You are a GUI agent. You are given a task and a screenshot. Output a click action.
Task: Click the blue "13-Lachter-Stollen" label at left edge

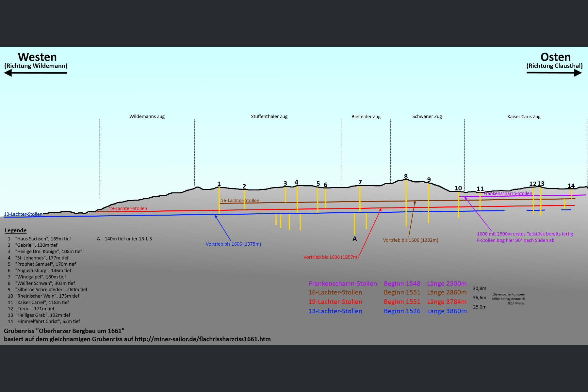23,214
